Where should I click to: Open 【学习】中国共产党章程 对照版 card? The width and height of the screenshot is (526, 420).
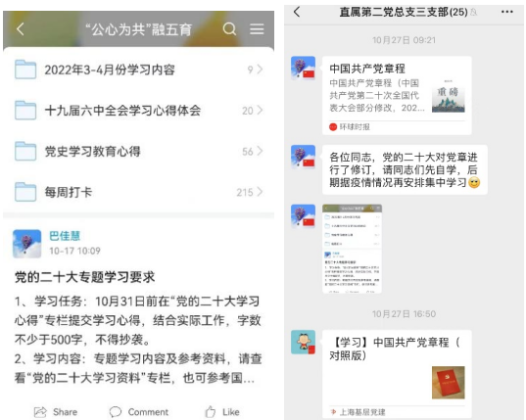tap(397, 374)
